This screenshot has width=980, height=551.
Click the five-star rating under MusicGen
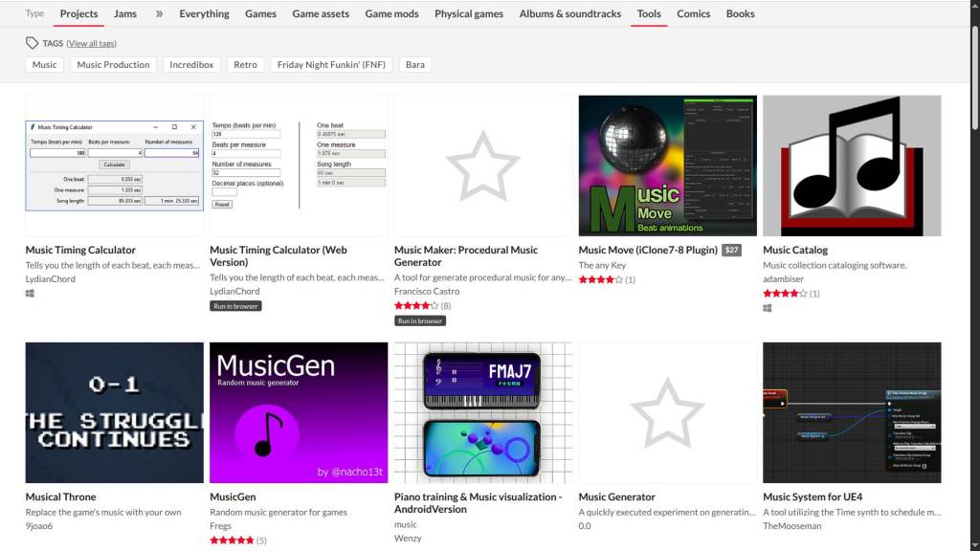(x=232, y=540)
